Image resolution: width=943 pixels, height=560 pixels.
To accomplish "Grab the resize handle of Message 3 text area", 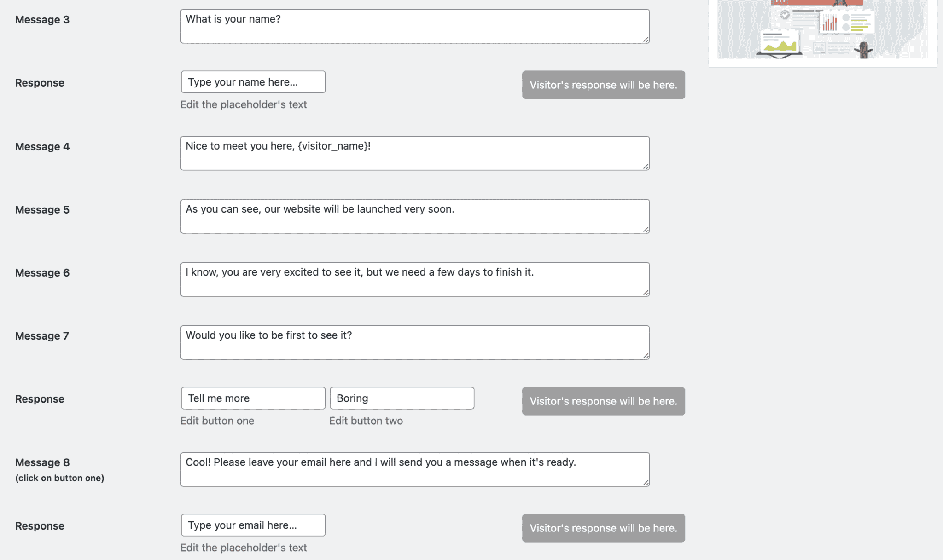I will click(x=646, y=40).
